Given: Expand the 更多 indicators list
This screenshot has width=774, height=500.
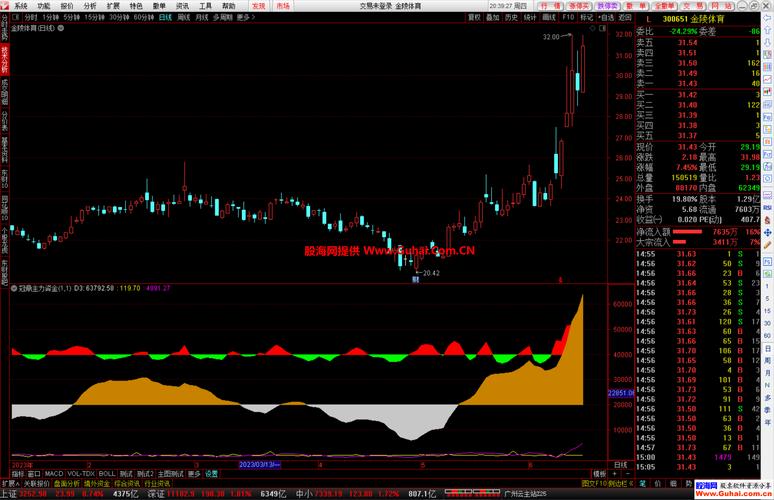Looking at the screenshot, I should [194, 473].
